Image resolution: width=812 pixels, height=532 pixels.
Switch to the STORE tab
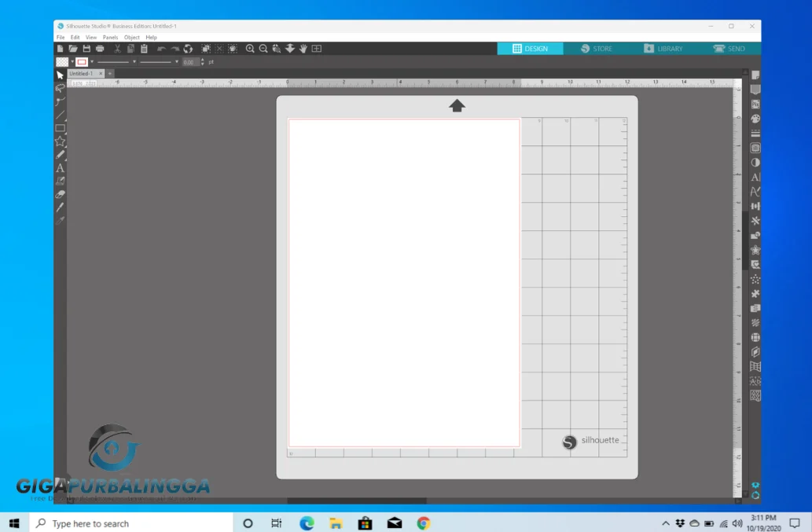click(597, 49)
